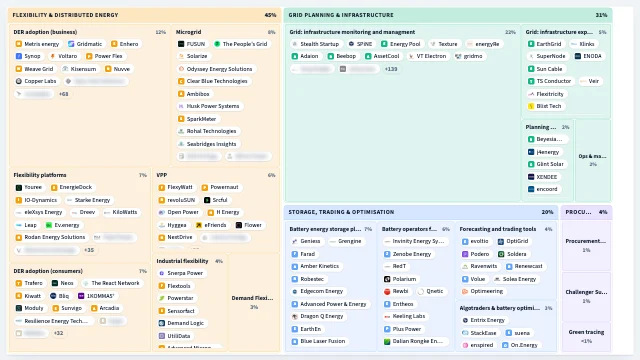640x360 pixels.
Task: Click the eFriends logo icon
Action: click(199, 225)
